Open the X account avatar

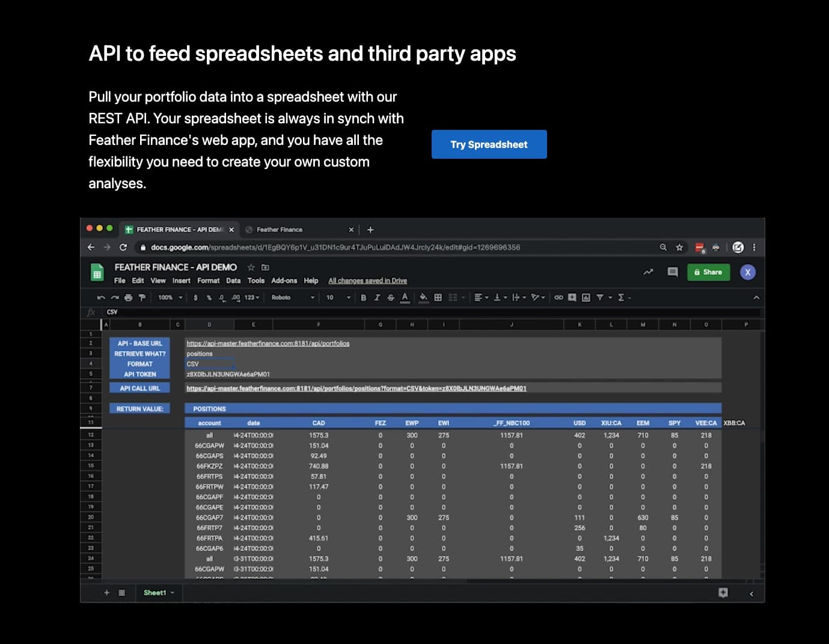(748, 272)
